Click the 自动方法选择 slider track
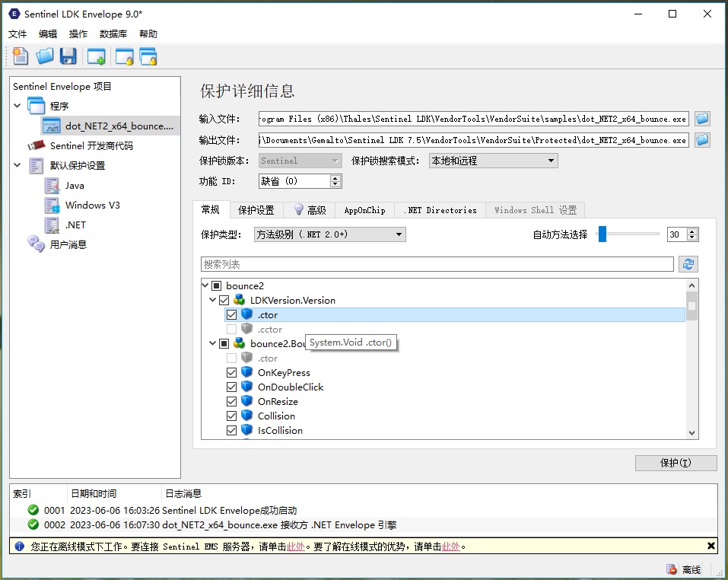 pyautogui.click(x=631, y=234)
